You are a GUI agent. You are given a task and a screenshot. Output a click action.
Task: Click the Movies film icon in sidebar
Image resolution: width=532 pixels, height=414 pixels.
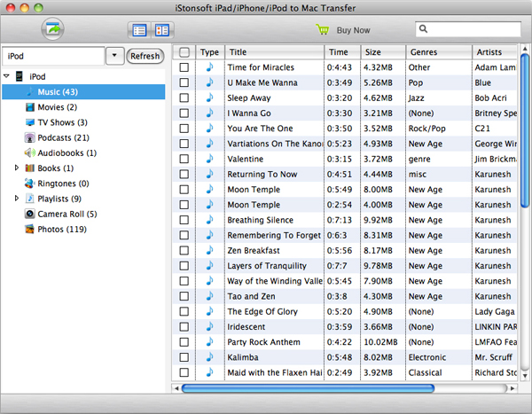[x=30, y=107]
